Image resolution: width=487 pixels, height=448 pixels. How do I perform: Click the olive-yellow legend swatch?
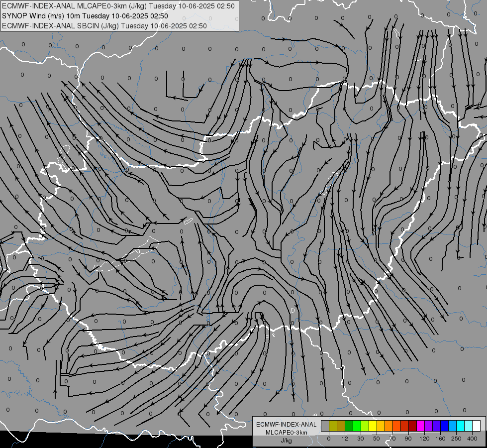[x=333, y=426]
